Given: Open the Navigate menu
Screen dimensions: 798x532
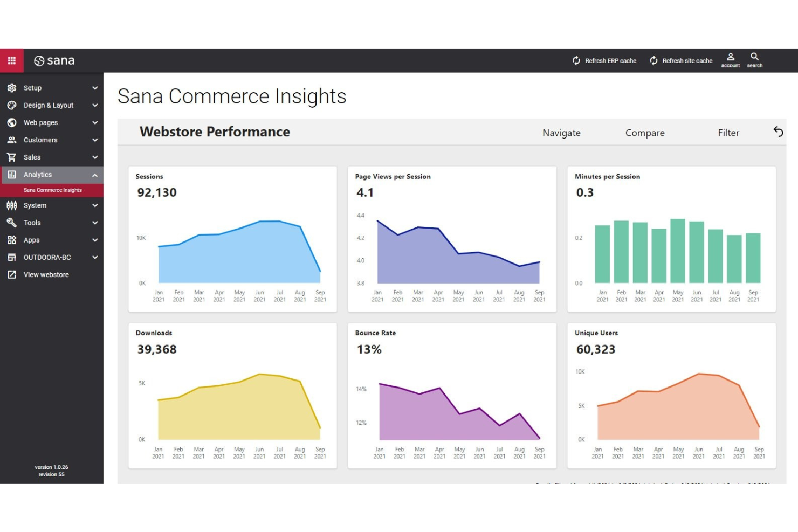Looking at the screenshot, I should click(x=561, y=133).
